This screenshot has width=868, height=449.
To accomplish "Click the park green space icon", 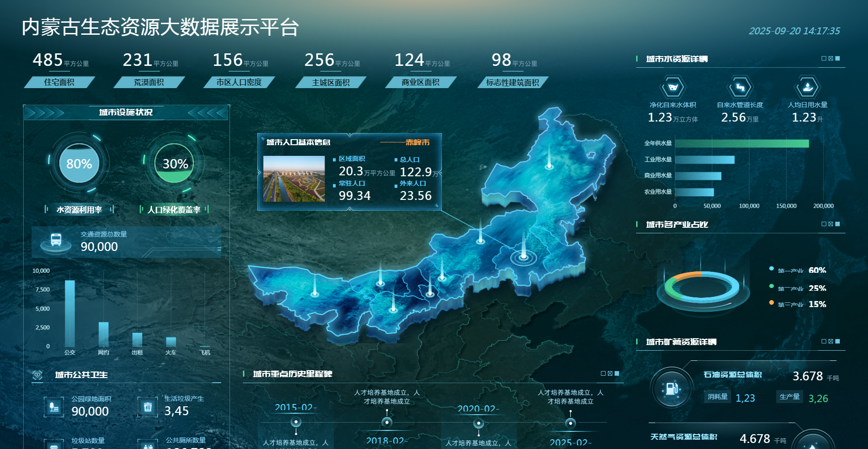I will pos(54,407).
